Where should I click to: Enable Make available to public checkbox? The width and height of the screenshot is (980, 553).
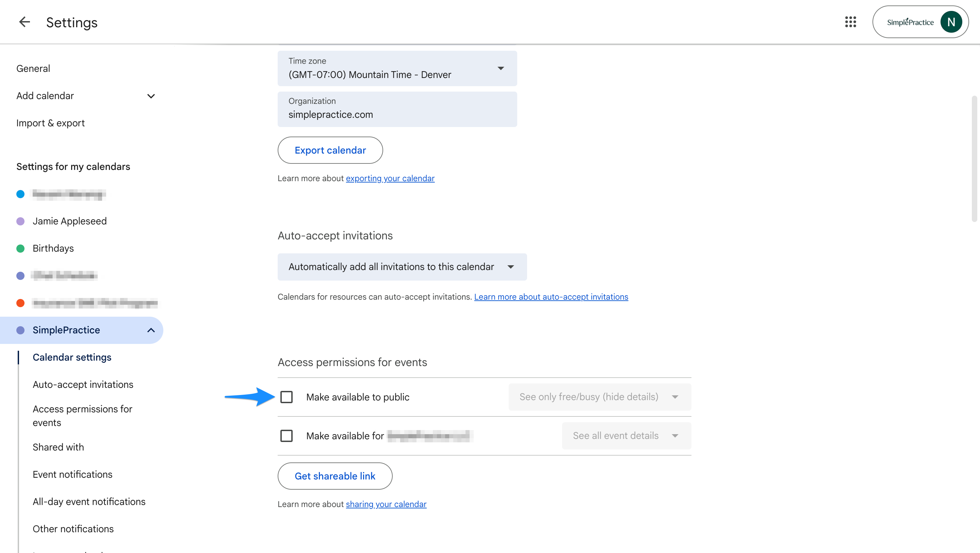click(x=287, y=397)
